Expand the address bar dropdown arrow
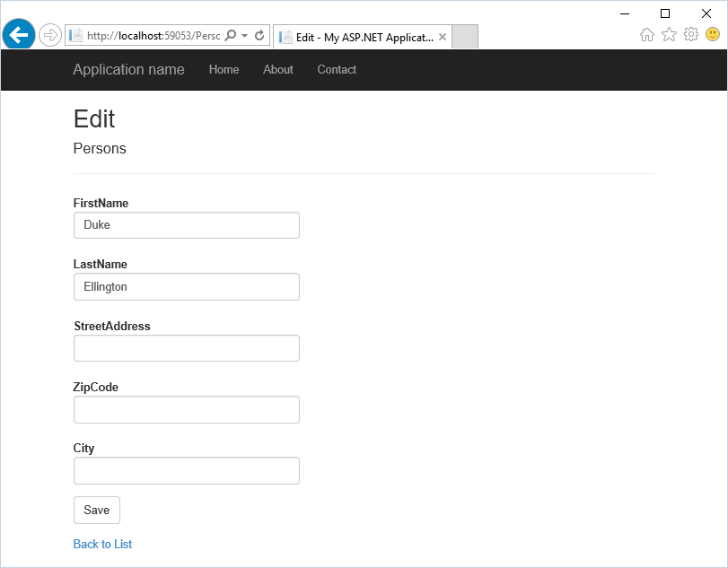The image size is (728, 568). (245, 35)
